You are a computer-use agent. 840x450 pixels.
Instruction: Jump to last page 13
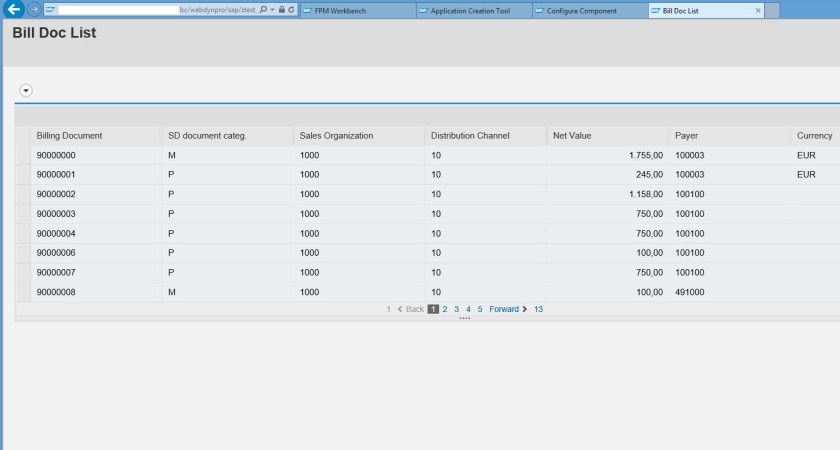pyautogui.click(x=538, y=310)
